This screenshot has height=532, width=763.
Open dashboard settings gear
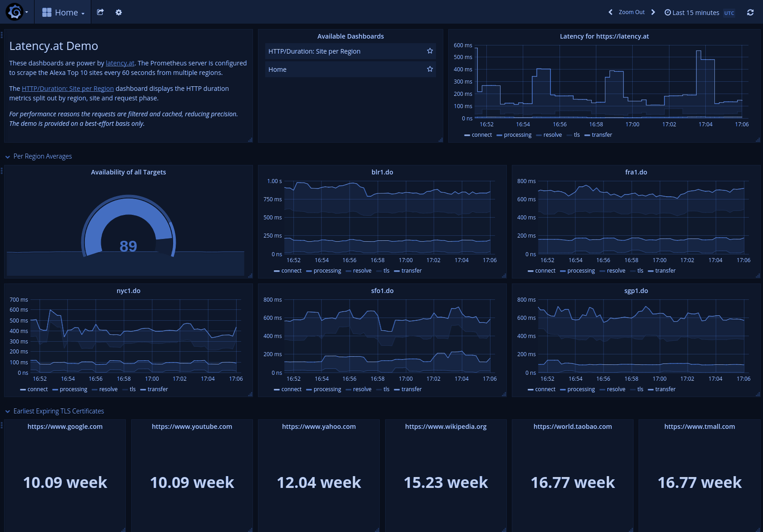pyautogui.click(x=119, y=12)
